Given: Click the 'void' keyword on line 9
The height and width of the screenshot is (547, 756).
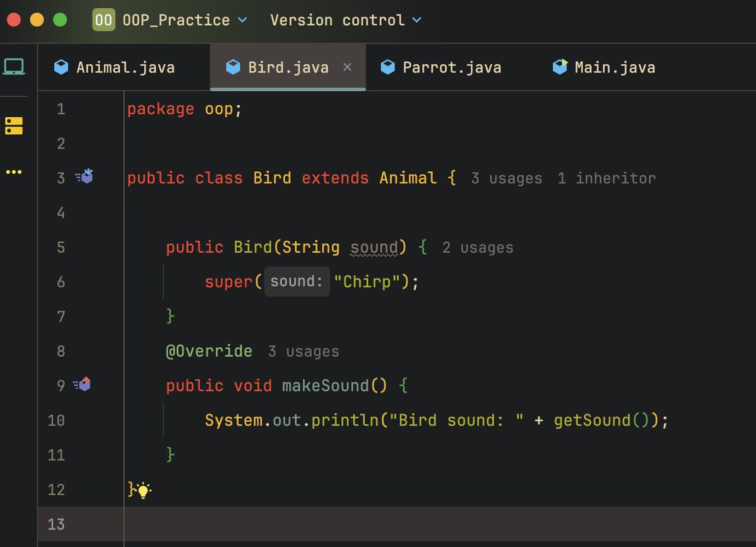Looking at the screenshot, I should (x=253, y=386).
